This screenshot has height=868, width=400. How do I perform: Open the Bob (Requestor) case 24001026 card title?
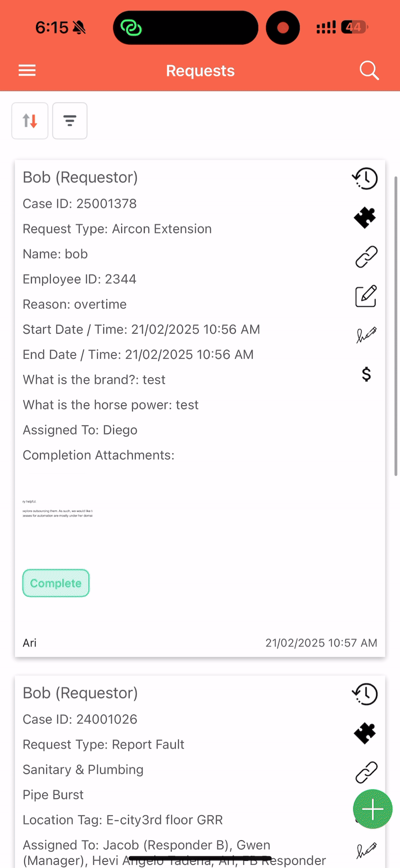tap(80, 693)
